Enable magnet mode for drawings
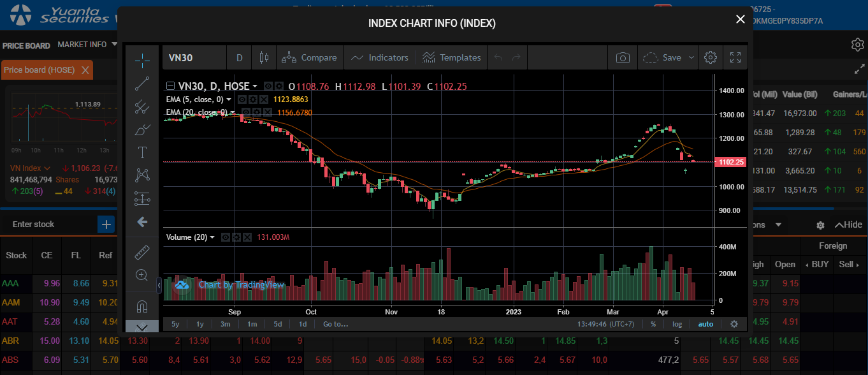Viewport: 868px width, 375px height. [142, 306]
